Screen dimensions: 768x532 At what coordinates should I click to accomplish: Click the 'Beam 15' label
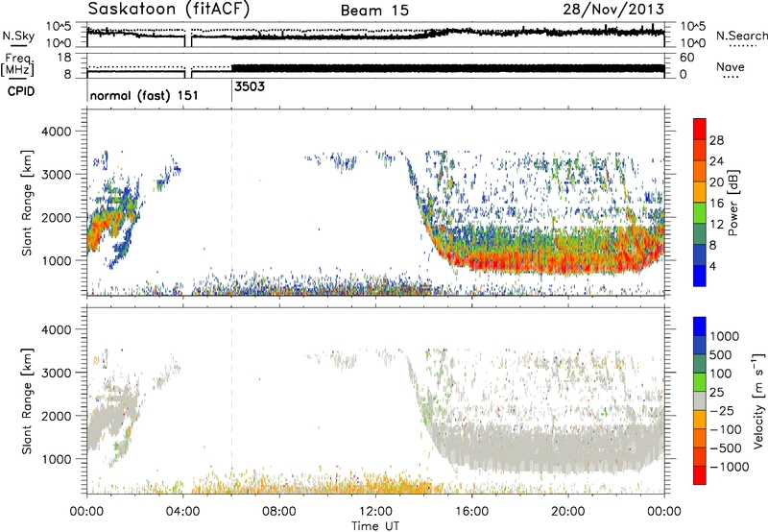coord(374,11)
